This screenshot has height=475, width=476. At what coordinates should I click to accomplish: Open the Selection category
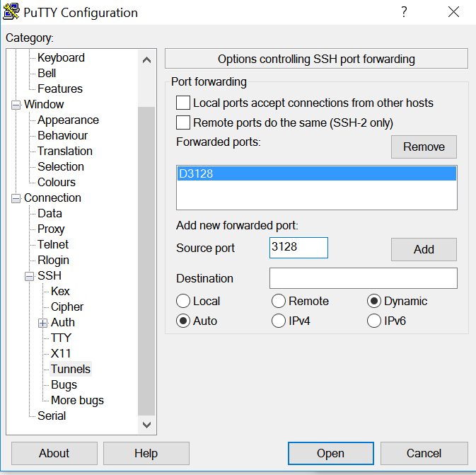click(61, 166)
